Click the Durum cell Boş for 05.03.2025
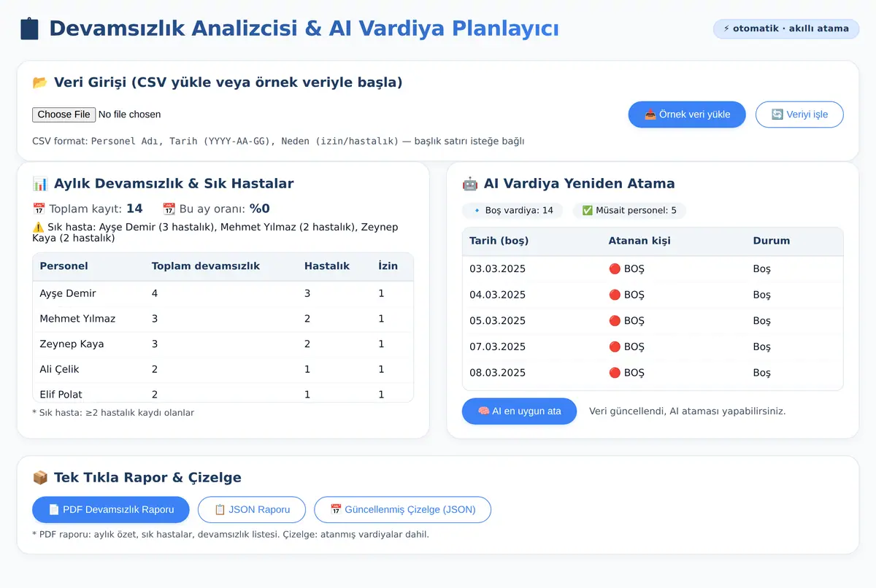Viewport: 876px width, 588px height. [762, 321]
